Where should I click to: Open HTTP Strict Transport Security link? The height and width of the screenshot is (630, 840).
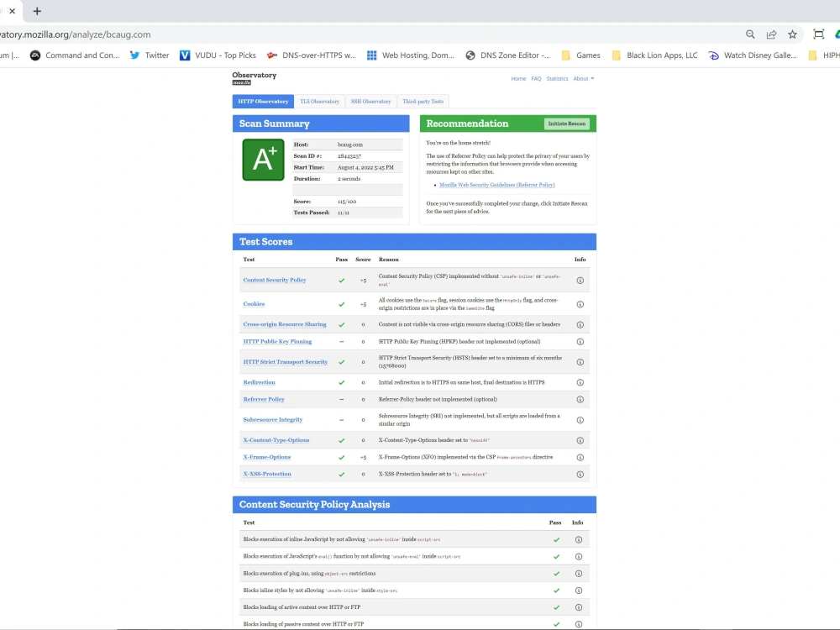[x=286, y=362]
